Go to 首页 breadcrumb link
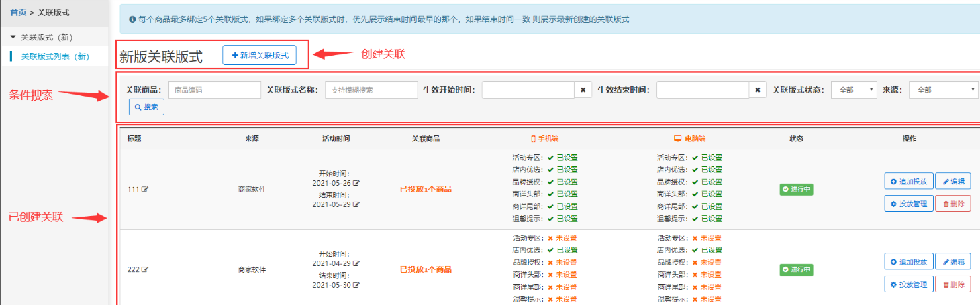Viewport: 980px width, 305px height. tap(19, 12)
